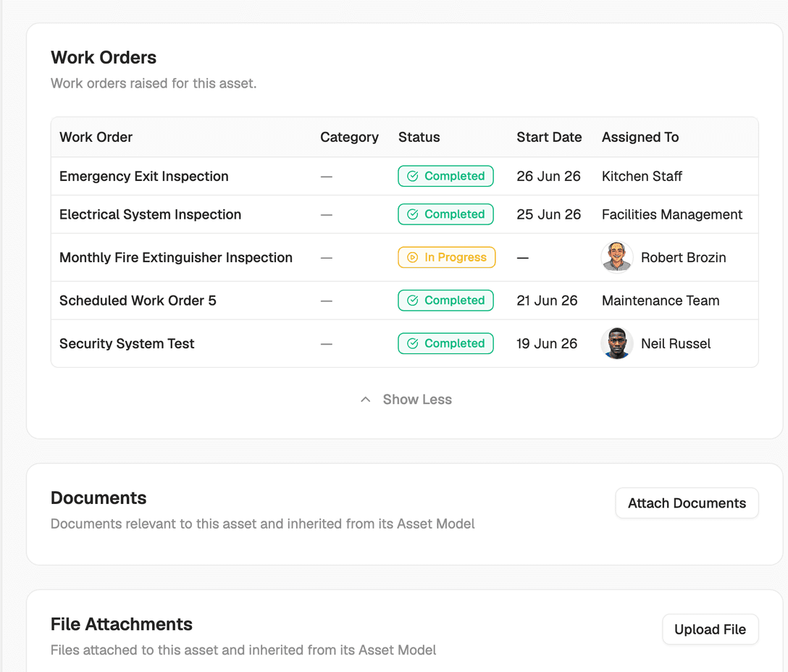The width and height of the screenshot is (788, 672).
Task: Click the Category column header
Action: click(x=349, y=137)
